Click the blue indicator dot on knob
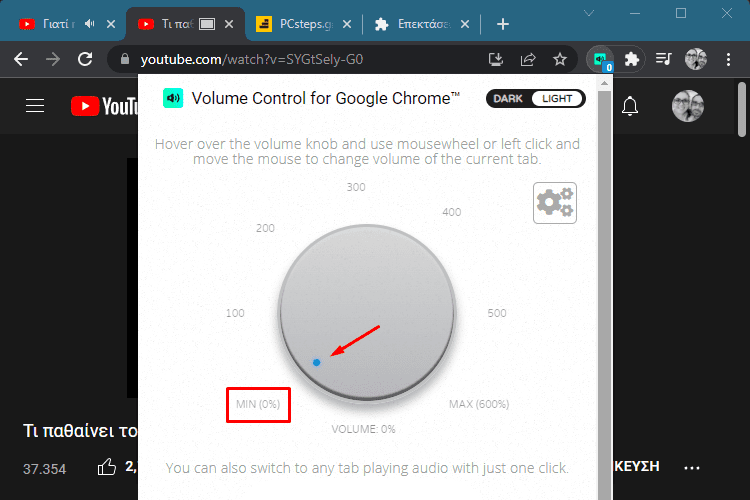Image resolution: width=750 pixels, height=500 pixels. point(316,363)
